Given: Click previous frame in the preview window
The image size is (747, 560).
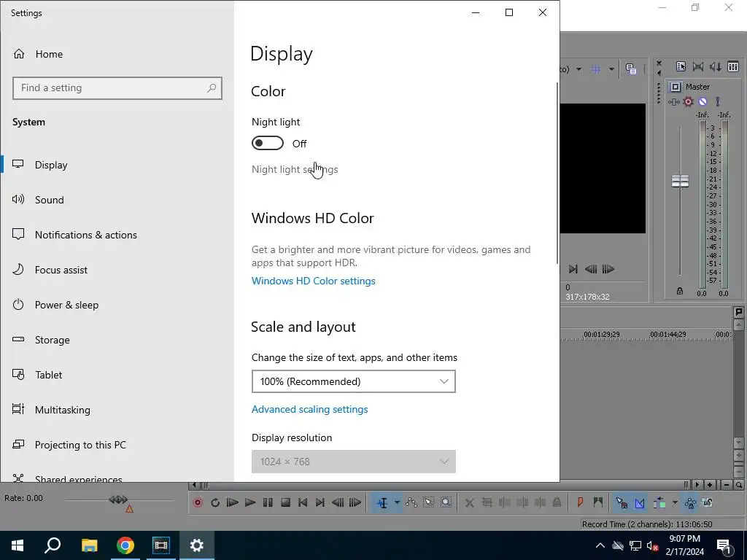Looking at the screenshot, I should pos(591,269).
